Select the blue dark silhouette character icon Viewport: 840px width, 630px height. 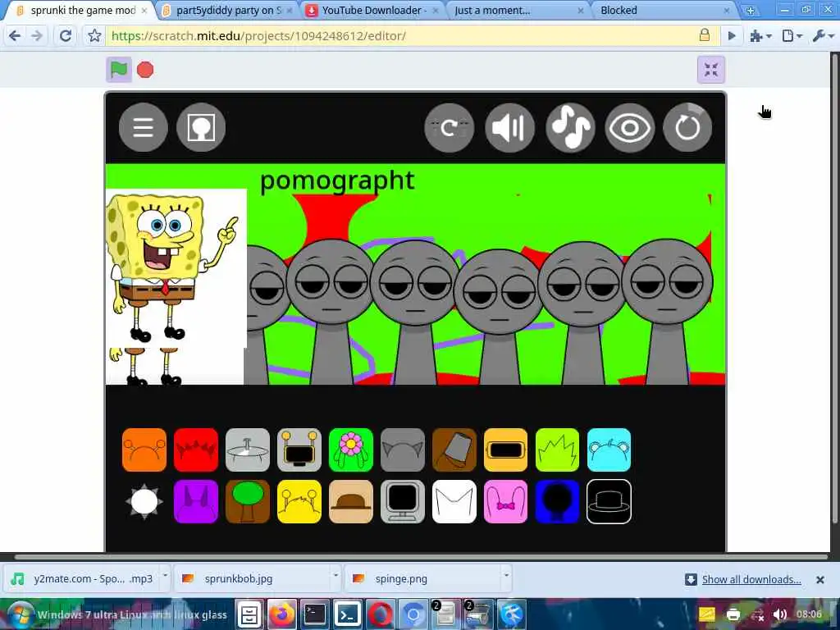click(557, 502)
